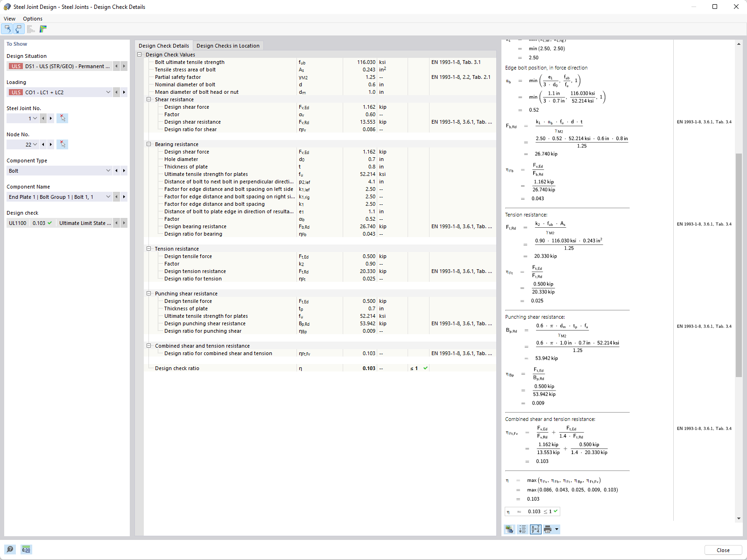
Task: Go to next Loading arrow
Action: (124, 92)
